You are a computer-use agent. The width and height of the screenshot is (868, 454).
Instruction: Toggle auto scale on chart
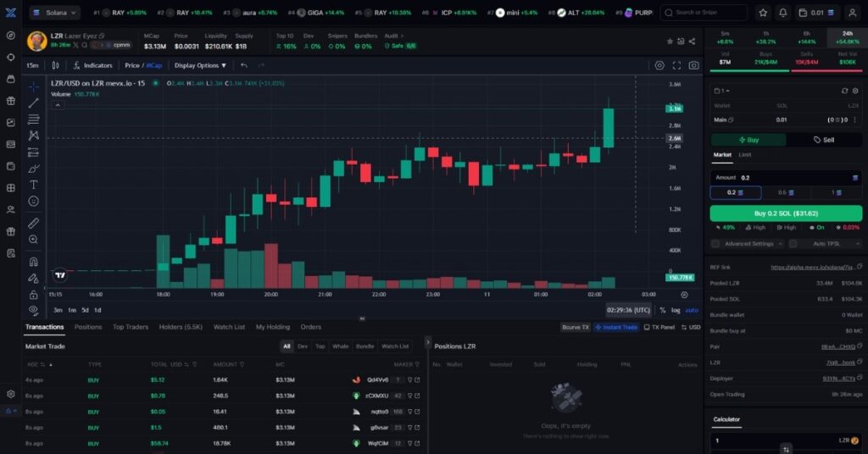pos(692,310)
